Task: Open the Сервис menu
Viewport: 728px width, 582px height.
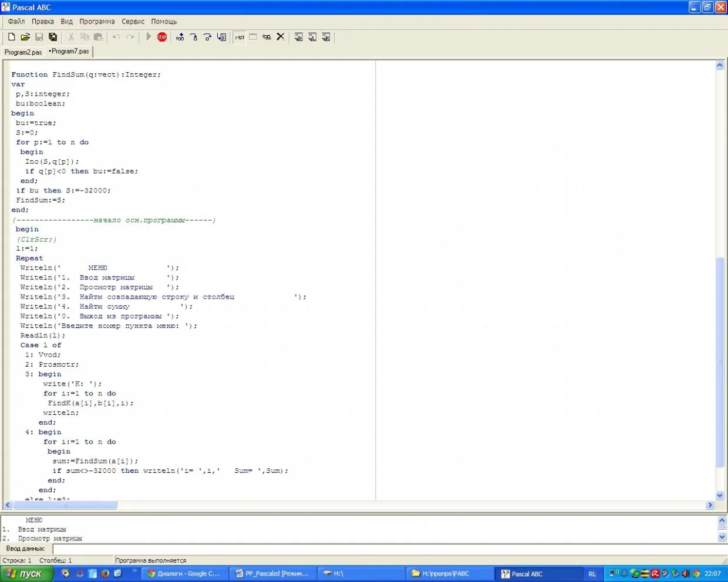Action: pos(133,22)
